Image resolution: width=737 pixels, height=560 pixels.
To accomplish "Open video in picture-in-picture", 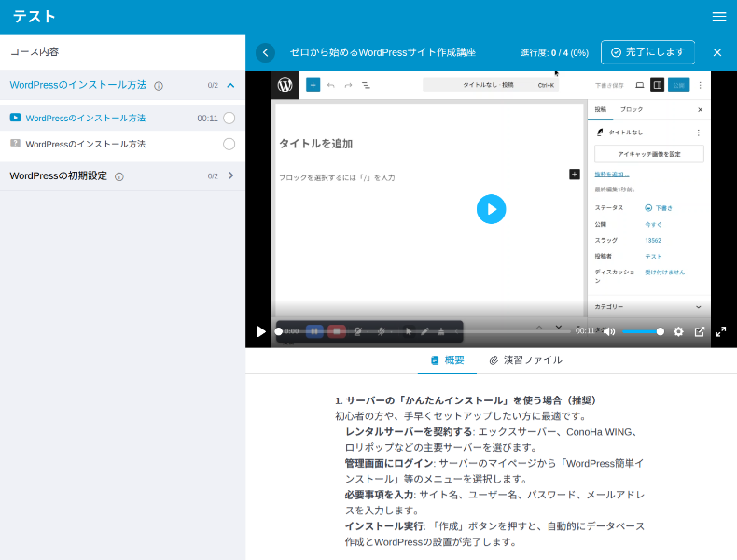I will (x=700, y=331).
